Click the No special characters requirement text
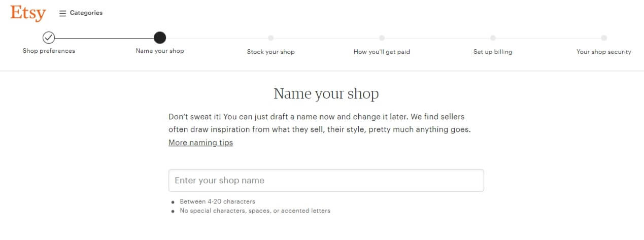This screenshot has height=240, width=644. [255, 211]
